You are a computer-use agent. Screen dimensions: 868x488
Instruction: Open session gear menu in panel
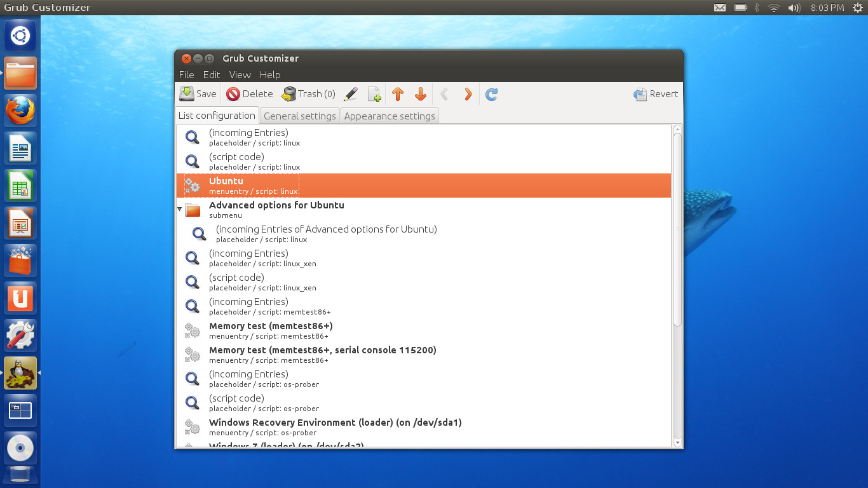point(858,8)
